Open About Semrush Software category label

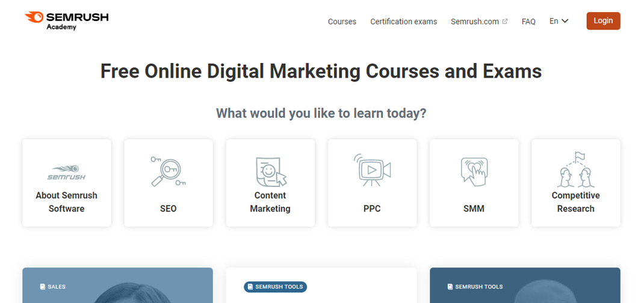tap(67, 202)
